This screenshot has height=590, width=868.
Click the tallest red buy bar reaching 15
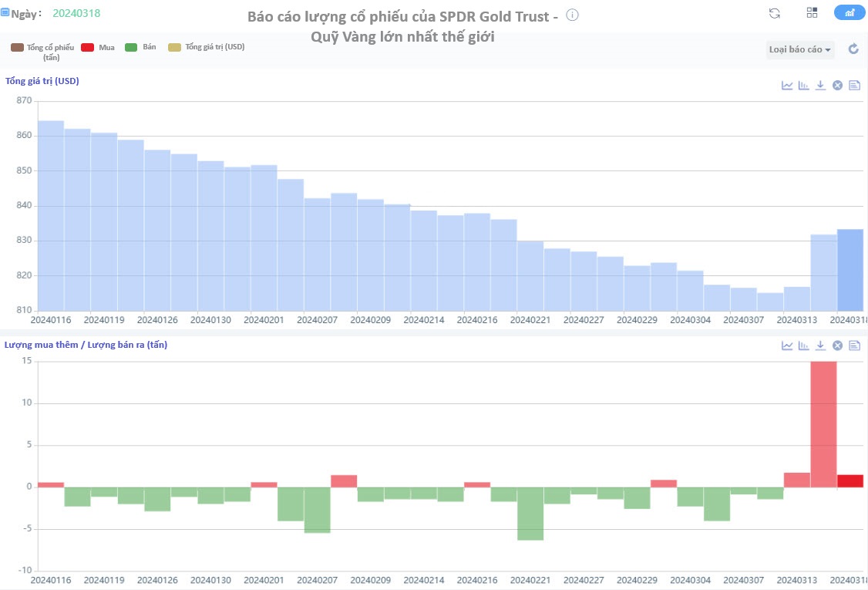[824, 424]
